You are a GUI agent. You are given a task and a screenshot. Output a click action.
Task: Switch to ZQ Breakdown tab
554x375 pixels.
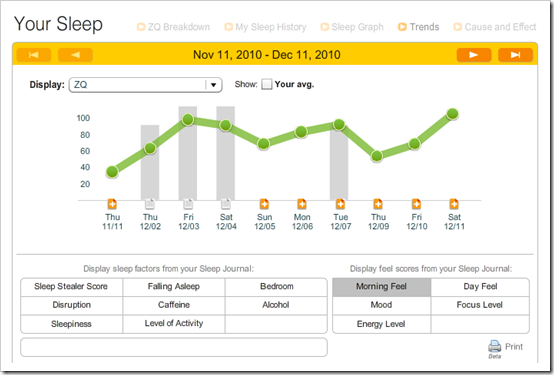point(173,27)
